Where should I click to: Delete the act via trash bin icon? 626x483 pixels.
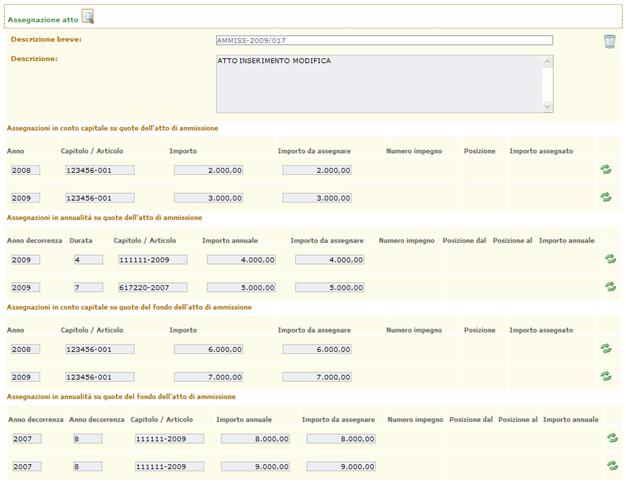pos(609,41)
